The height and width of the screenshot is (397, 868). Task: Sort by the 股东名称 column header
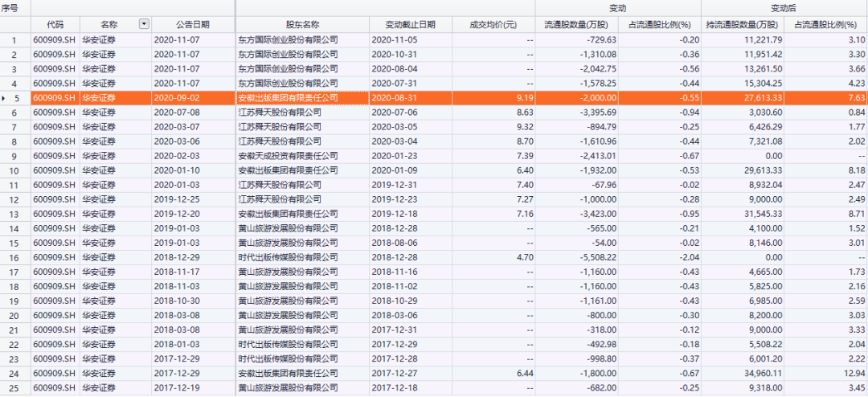(x=302, y=24)
